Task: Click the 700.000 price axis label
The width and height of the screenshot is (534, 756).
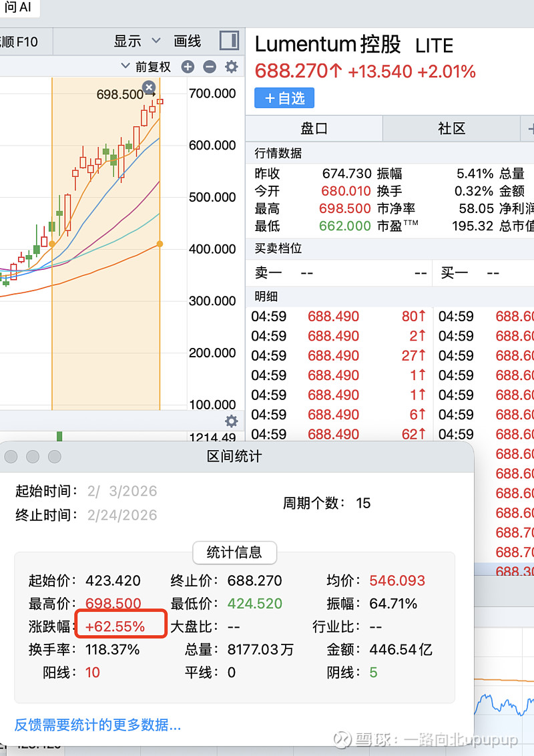Action: pos(212,93)
